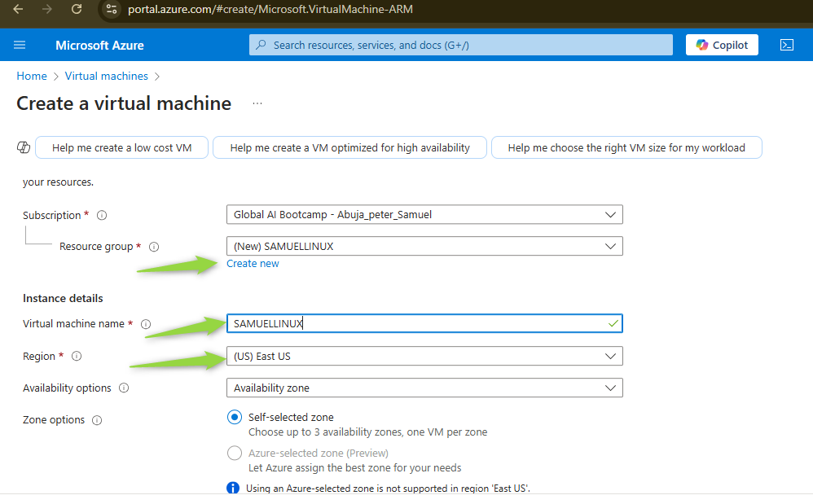
Task: Navigate to Home breadcrumb
Action: click(32, 77)
